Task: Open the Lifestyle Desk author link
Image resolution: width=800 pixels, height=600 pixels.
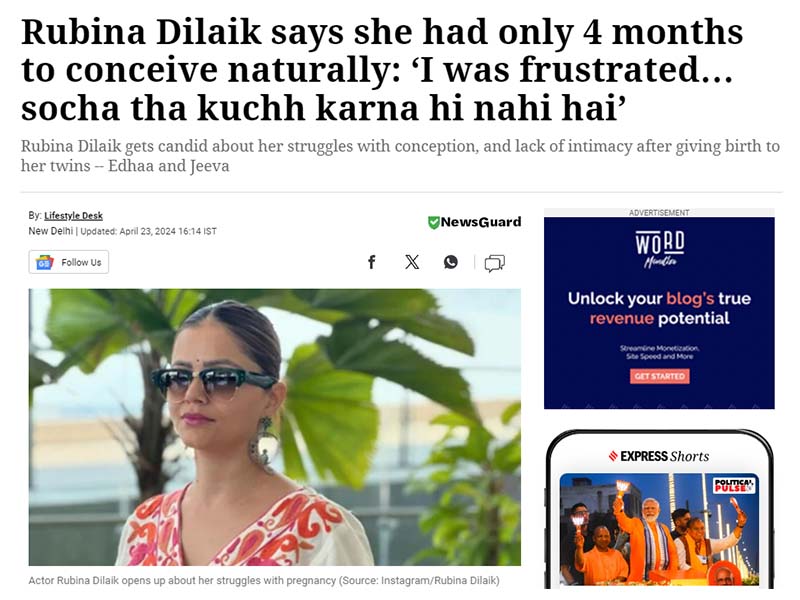Action: pyautogui.click(x=73, y=215)
